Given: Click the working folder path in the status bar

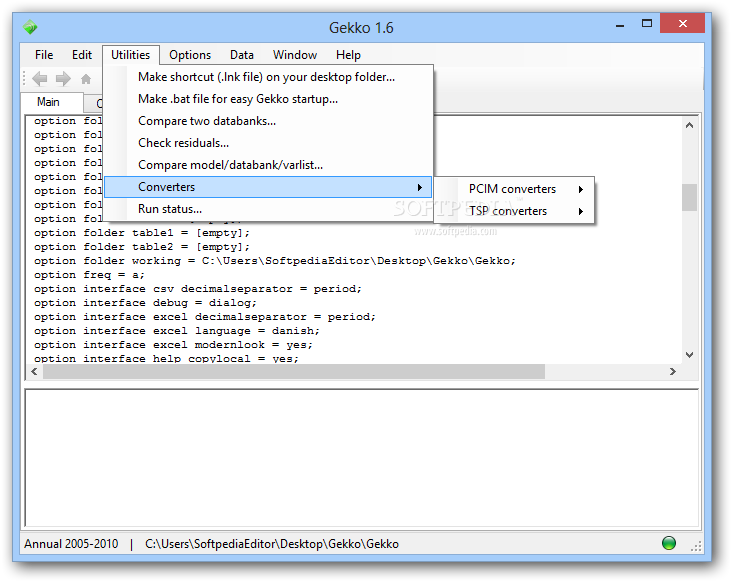Looking at the screenshot, I should [x=272, y=544].
